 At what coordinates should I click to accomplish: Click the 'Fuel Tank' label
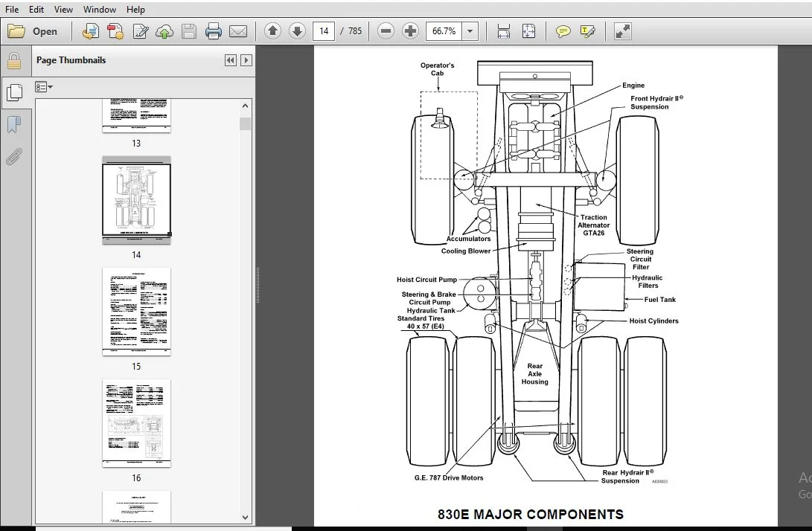click(x=659, y=300)
